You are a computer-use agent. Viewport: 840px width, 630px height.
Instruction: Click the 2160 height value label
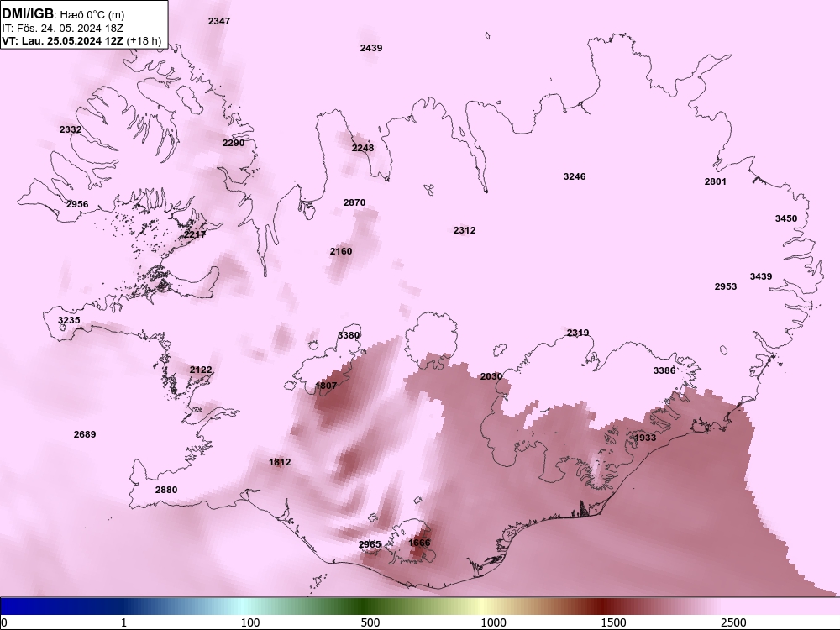click(x=341, y=250)
